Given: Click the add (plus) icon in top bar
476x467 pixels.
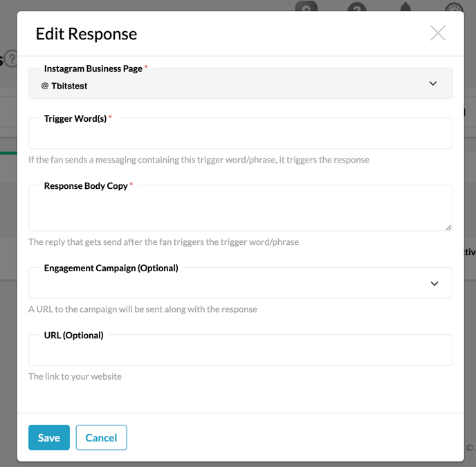Looking at the screenshot, I should click(x=306, y=7).
